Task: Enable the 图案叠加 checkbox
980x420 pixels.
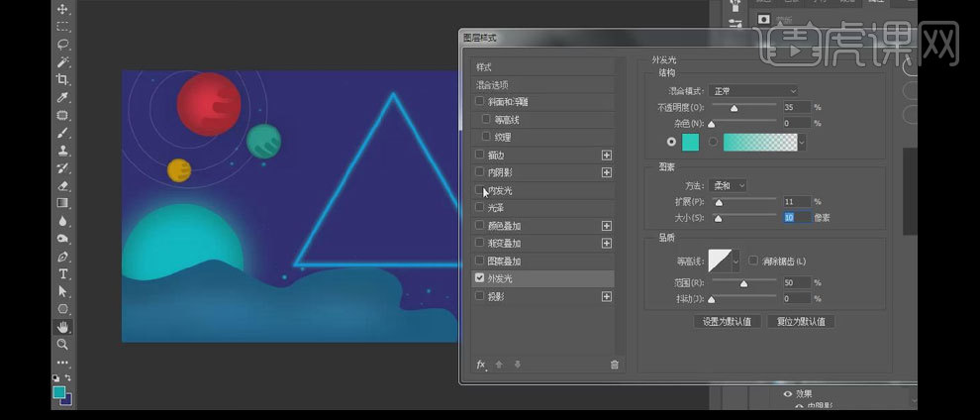Action: (x=480, y=261)
